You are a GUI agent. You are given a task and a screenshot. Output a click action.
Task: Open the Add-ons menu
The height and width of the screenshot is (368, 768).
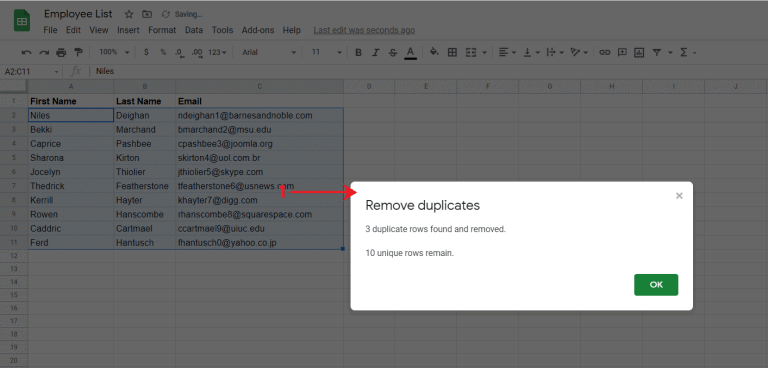[x=258, y=30]
